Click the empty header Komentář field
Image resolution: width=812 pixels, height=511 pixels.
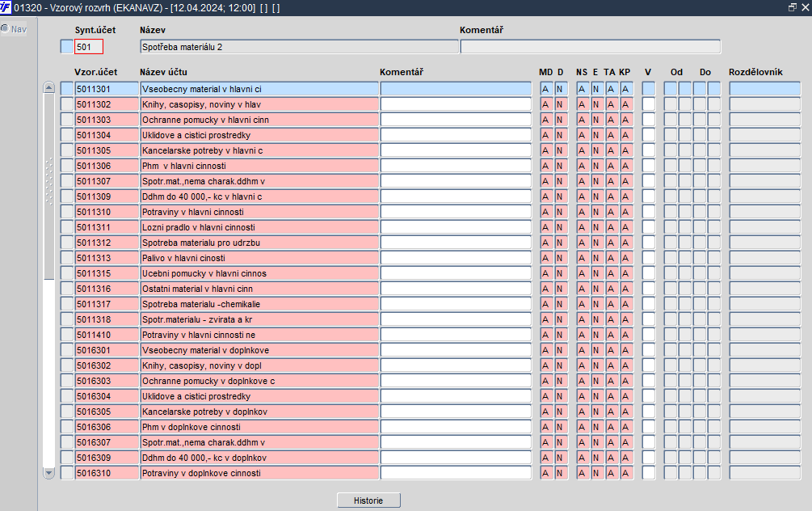click(591, 47)
